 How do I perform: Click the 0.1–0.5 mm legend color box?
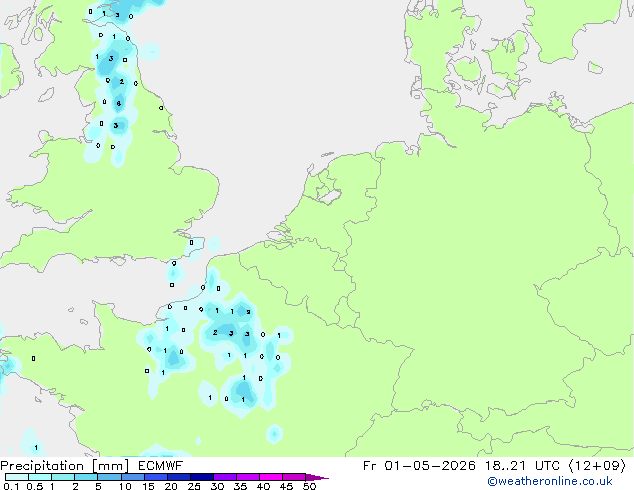pos(17,477)
